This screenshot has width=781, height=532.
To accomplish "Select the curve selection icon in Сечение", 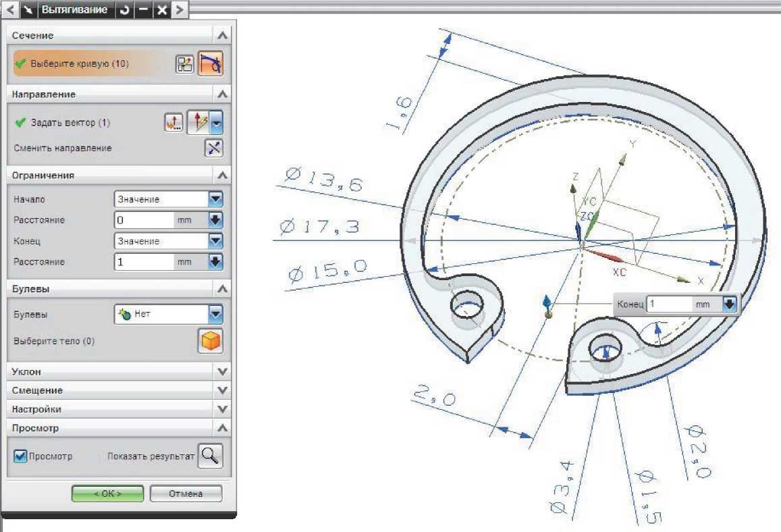I will tap(210, 64).
